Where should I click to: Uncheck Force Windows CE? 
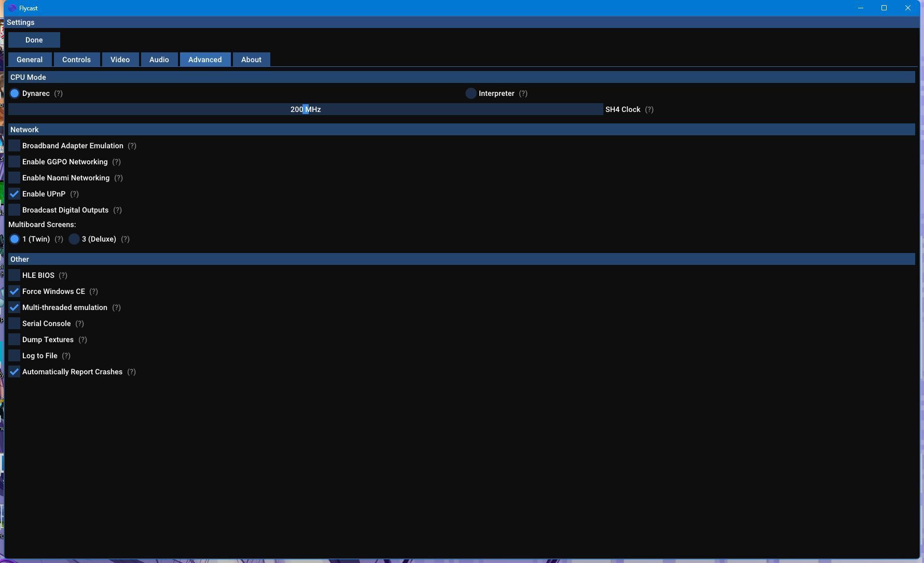tap(15, 292)
